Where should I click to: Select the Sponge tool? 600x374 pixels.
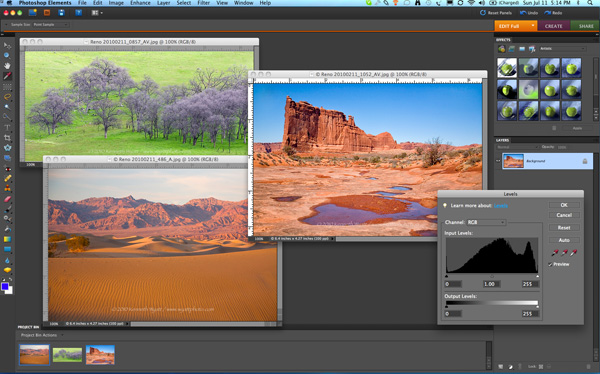[x=7, y=270]
